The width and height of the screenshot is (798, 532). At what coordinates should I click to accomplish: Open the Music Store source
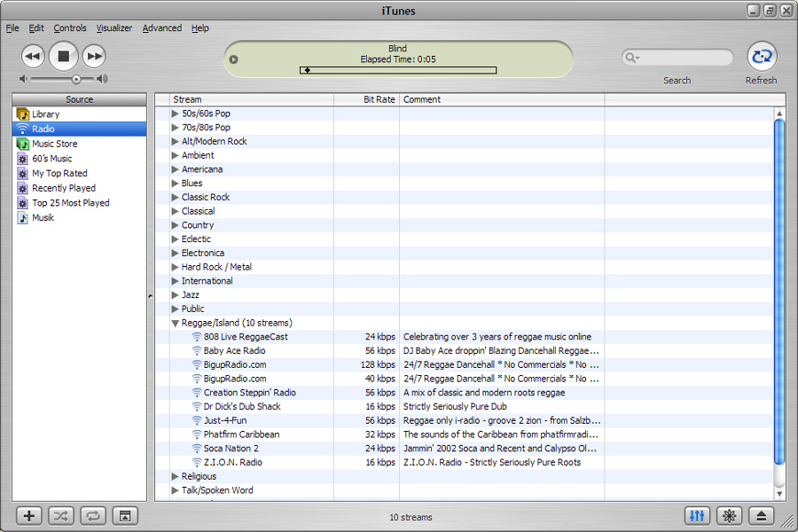[80, 144]
